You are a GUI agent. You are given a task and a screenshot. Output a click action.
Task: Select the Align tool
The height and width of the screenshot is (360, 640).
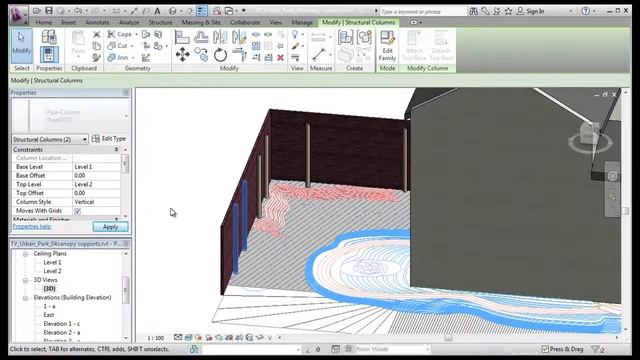182,37
